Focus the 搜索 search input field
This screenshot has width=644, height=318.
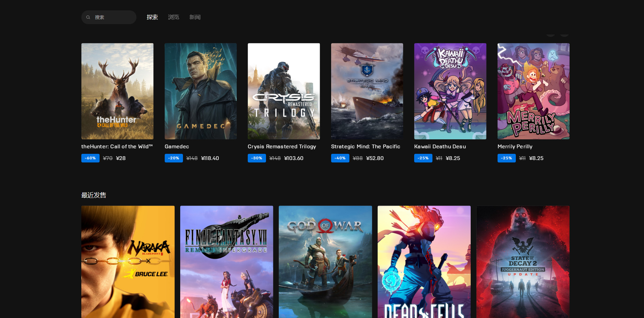pos(109,17)
